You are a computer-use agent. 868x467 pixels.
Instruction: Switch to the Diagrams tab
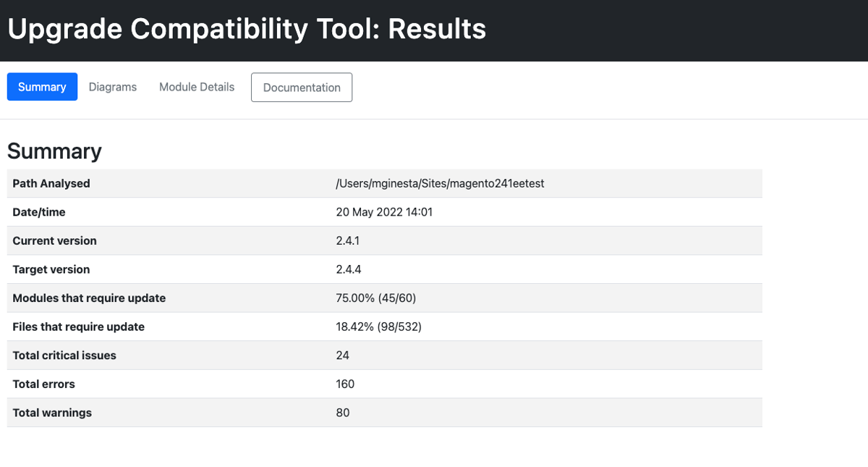(112, 86)
